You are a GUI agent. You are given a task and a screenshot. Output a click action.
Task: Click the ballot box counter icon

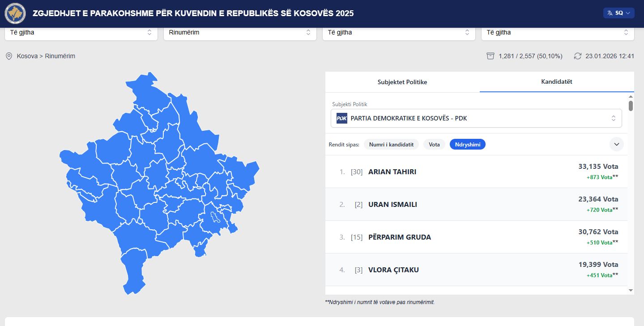(490, 56)
